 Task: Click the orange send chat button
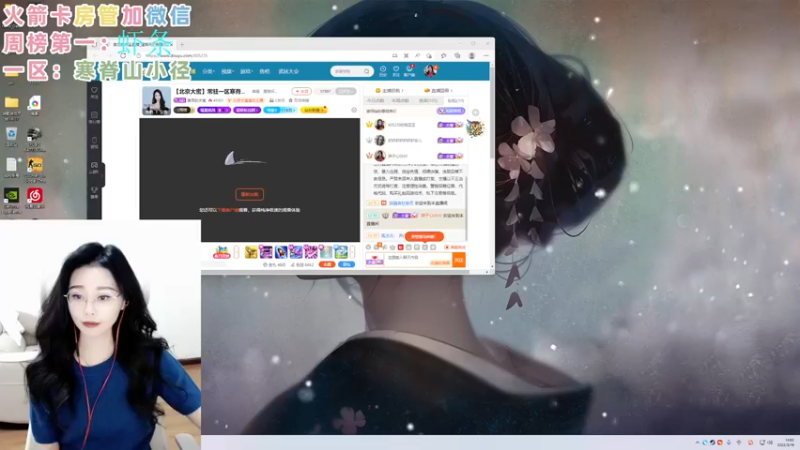459,260
